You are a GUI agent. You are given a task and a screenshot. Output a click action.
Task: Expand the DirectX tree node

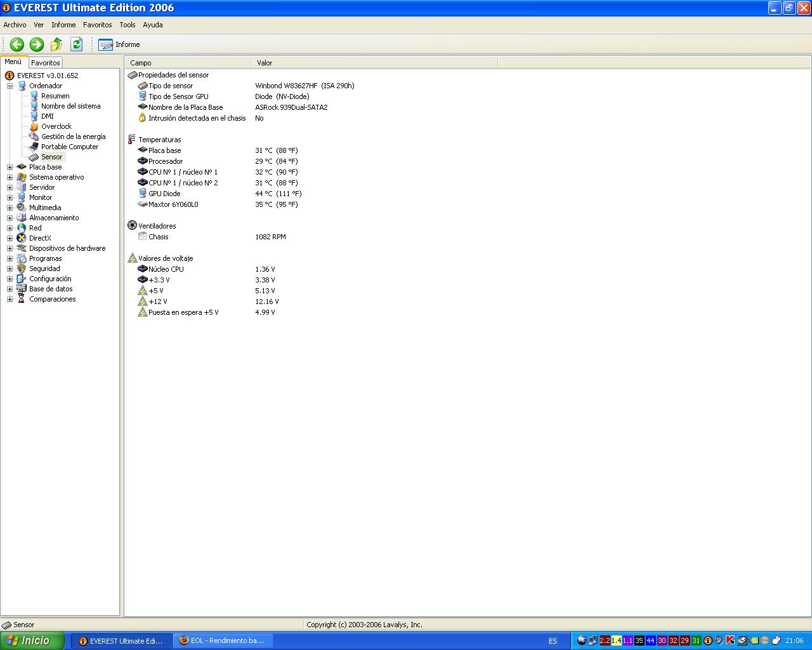[10, 238]
